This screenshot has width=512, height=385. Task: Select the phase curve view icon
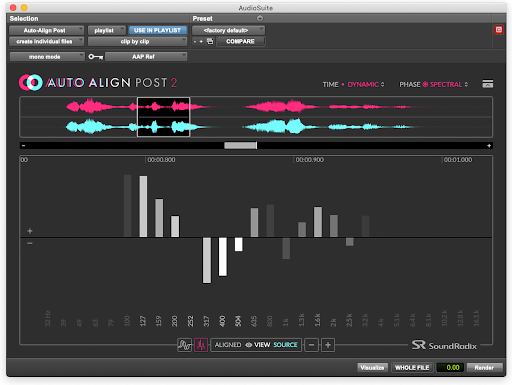click(184, 345)
